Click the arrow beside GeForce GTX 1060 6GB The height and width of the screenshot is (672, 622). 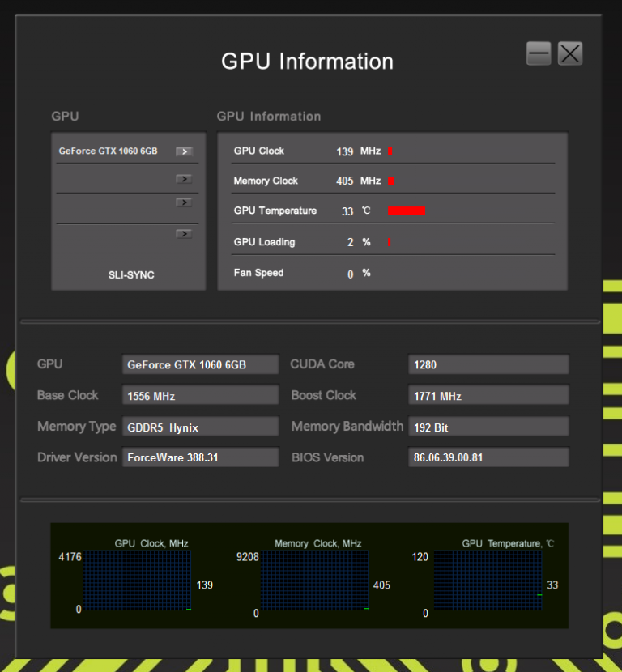pos(184,151)
